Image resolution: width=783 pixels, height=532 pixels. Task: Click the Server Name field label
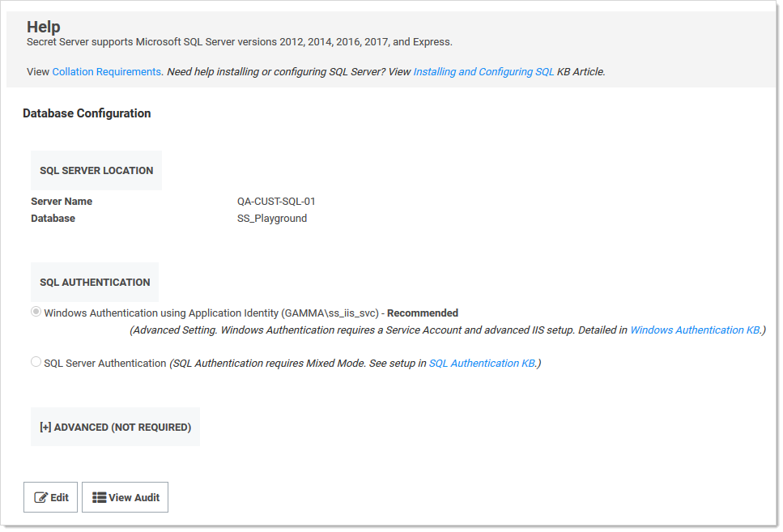pos(62,202)
